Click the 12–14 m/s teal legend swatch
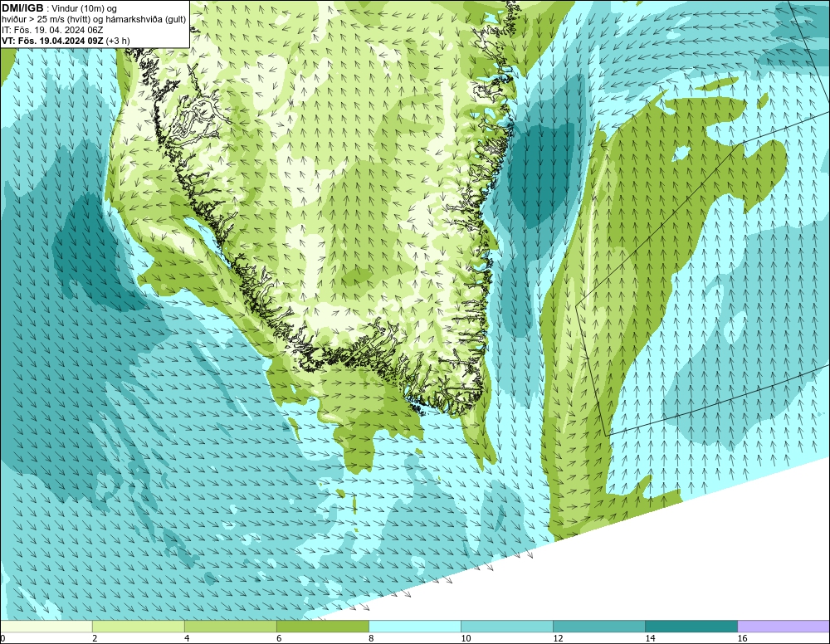This screenshot has width=830, height=644. (x=599, y=627)
